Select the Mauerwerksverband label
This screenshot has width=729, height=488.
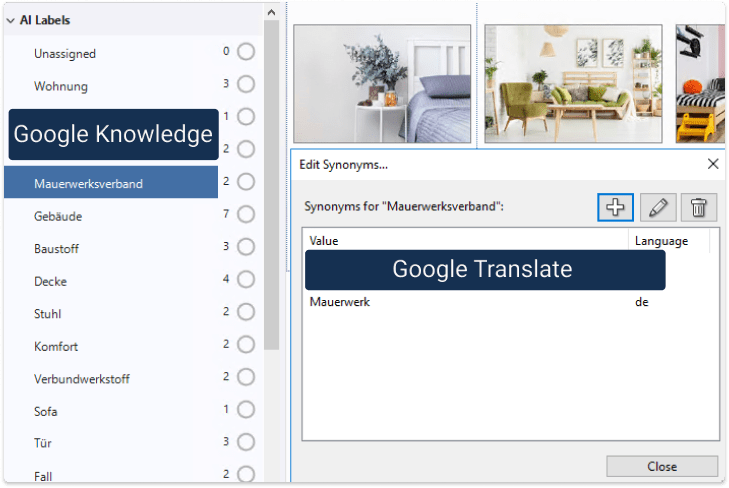pyautogui.click(x=111, y=183)
